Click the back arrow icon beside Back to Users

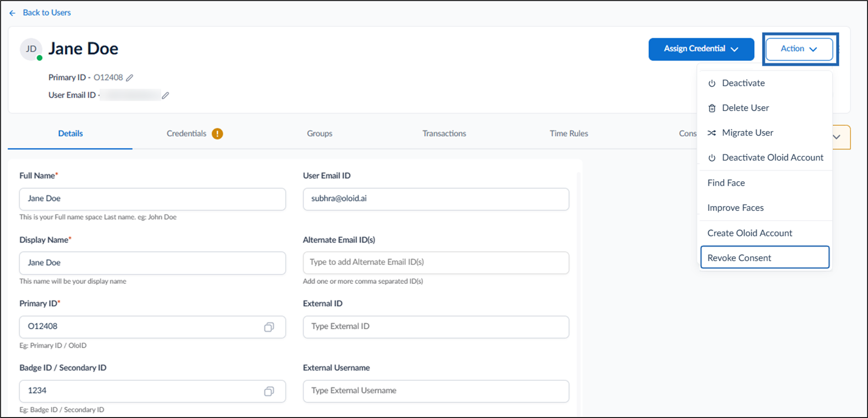coord(13,13)
